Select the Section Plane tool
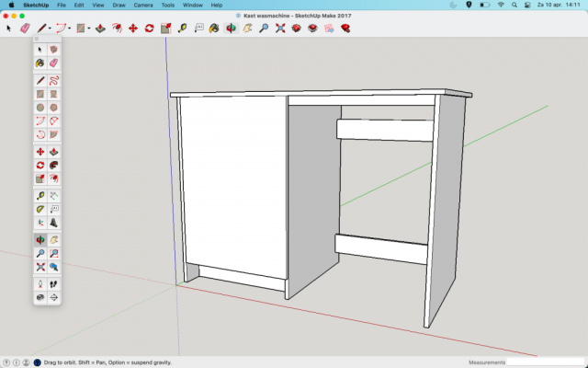The width and height of the screenshot is (588, 368). coord(53,297)
